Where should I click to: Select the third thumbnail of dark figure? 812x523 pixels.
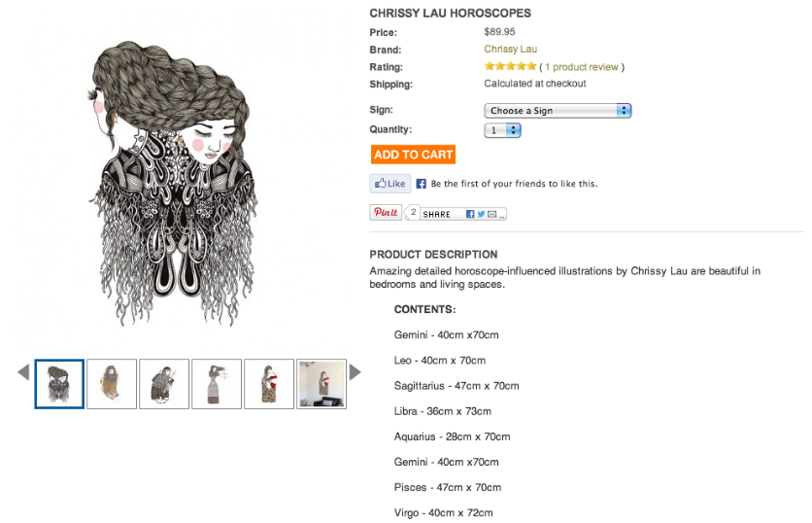click(164, 384)
